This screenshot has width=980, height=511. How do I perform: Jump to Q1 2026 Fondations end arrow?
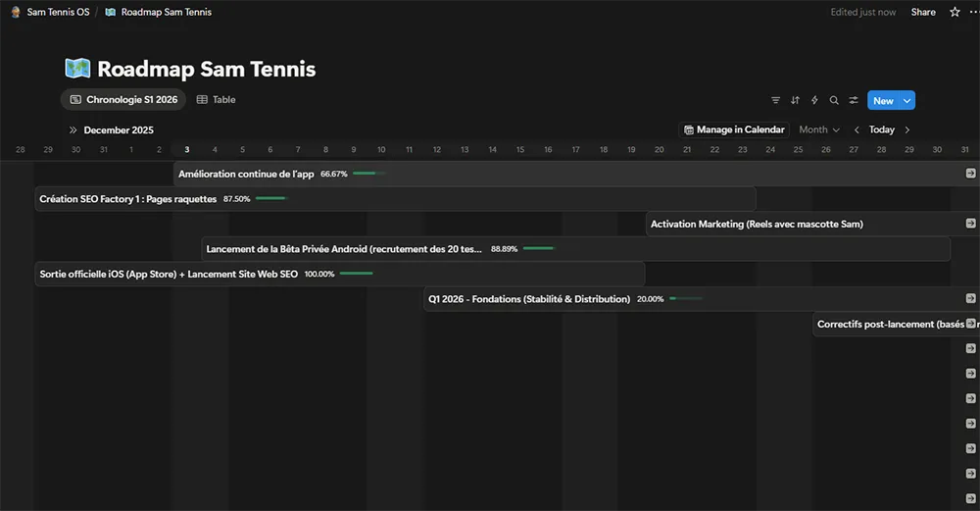click(970, 298)
